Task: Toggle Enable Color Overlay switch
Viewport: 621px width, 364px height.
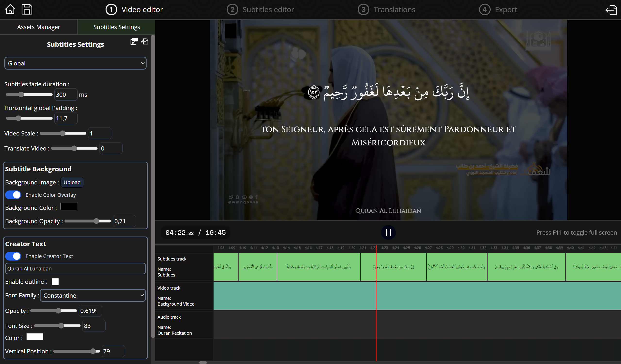Action: (13, 195)
